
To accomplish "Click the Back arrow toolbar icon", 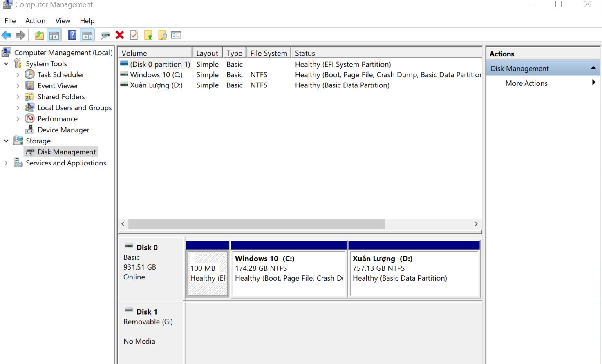I will coord(7,36).
